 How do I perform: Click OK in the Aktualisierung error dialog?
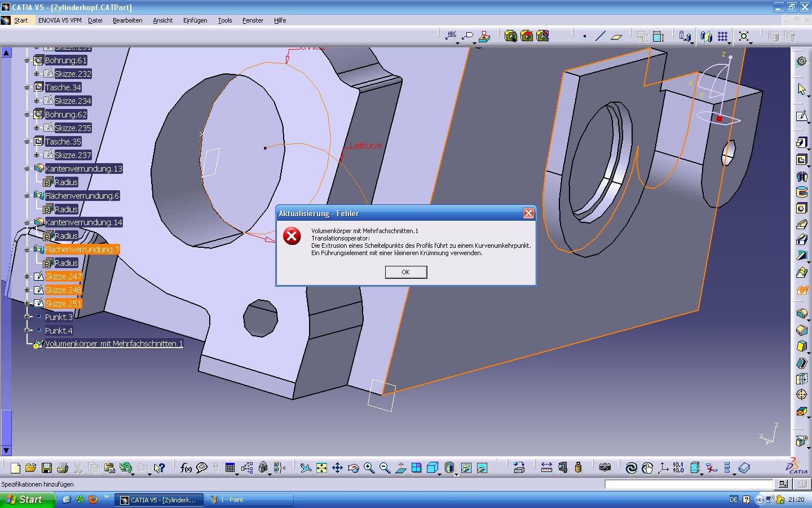tap(405, 272)
